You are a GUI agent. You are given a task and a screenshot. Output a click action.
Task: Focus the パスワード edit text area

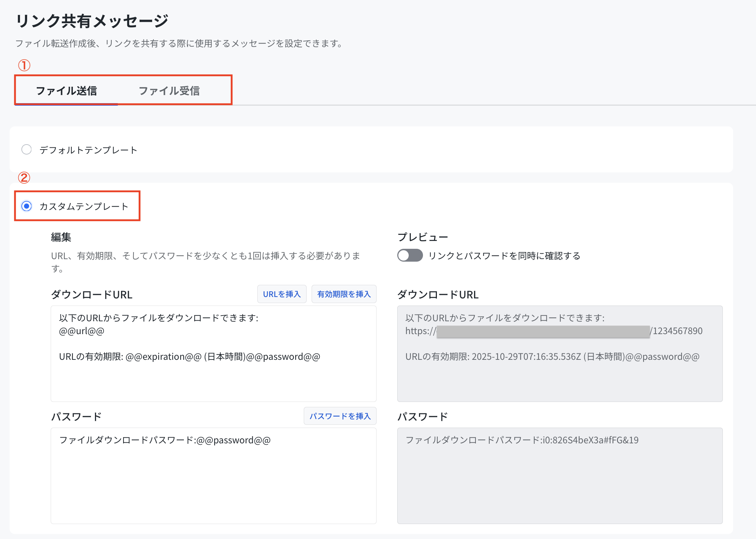point(213,475)
